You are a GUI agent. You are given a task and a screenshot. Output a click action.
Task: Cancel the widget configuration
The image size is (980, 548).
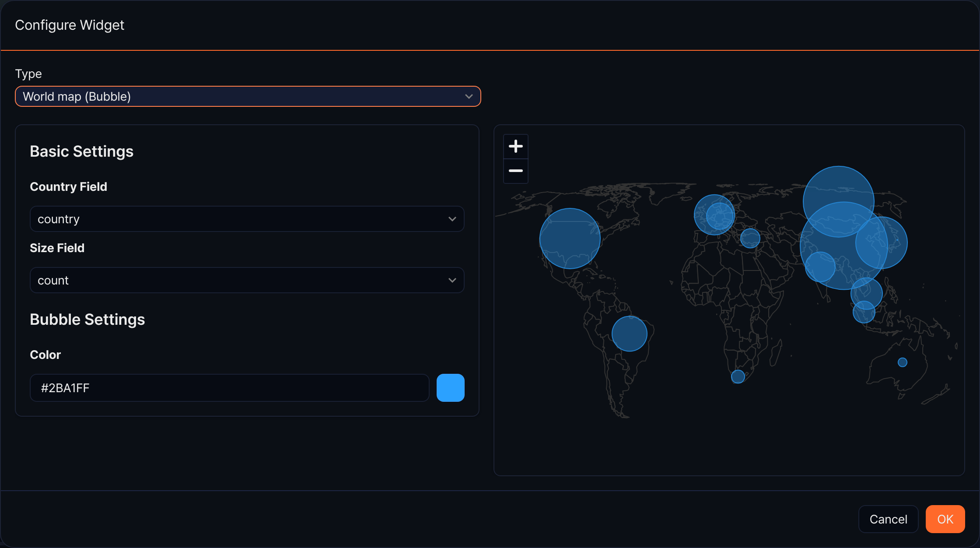tap(888, 519)
